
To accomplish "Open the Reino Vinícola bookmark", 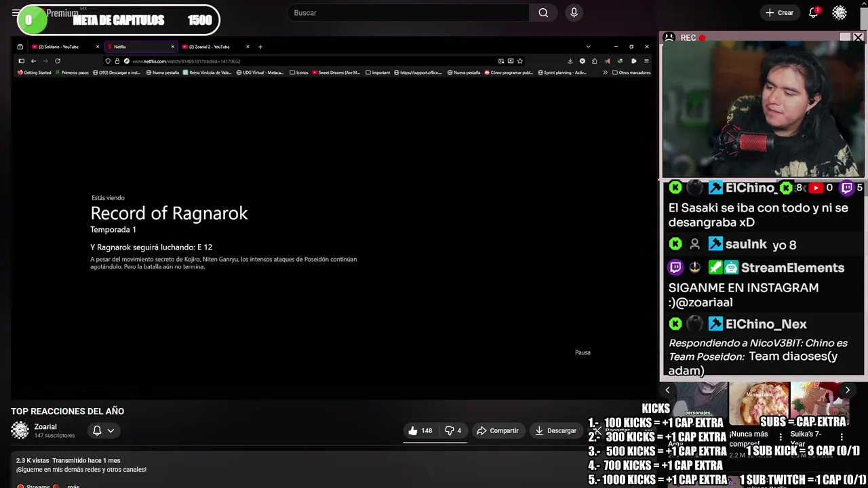I will click(207, 73).
